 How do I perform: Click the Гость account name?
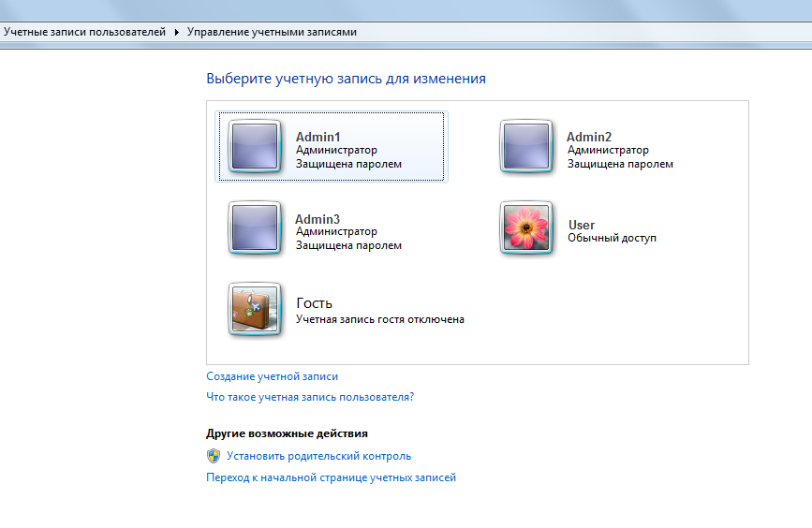pyautogui.click(x=314, y=302)
